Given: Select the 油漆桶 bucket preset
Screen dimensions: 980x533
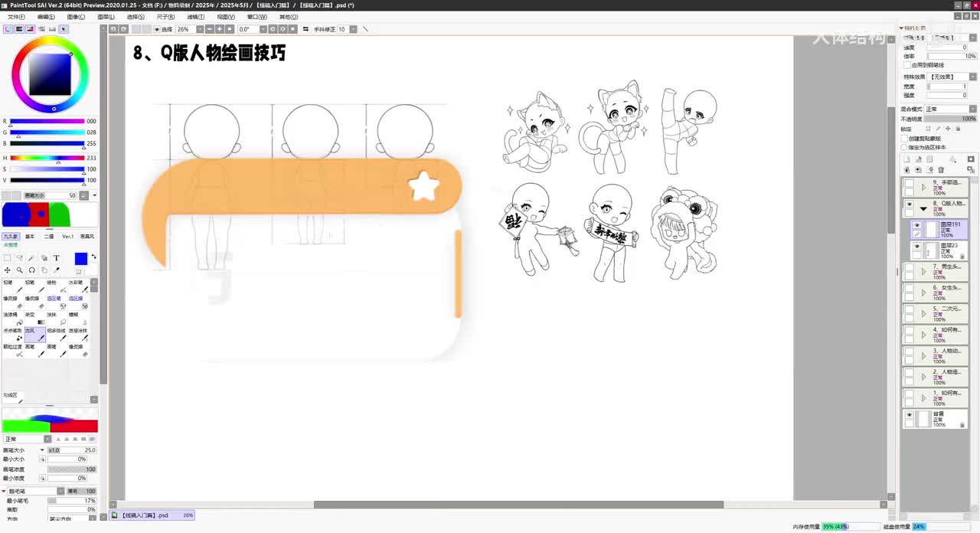Looking at the screenshot, I should (x=13, y=319).
